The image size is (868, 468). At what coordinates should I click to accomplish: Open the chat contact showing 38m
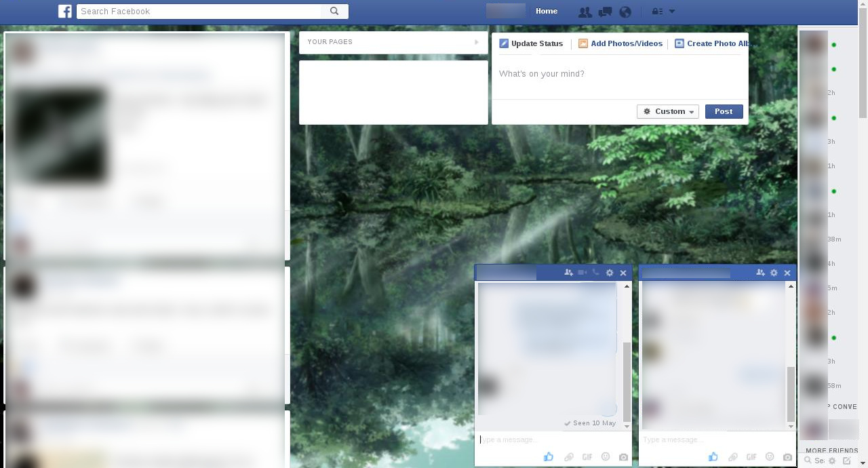click(x=828, y=239)
